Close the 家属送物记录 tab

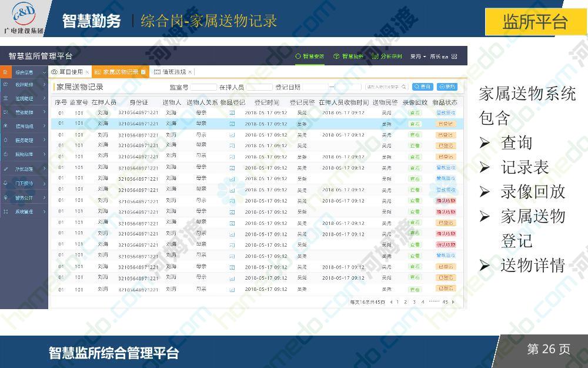point(143,72)
